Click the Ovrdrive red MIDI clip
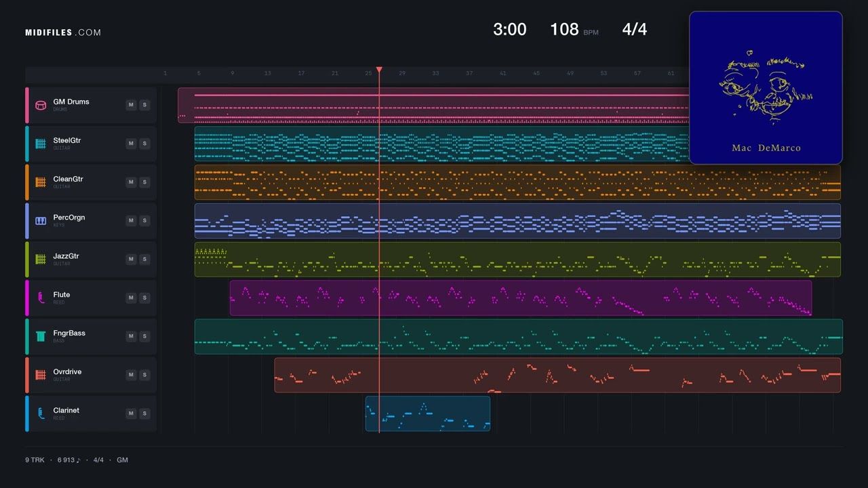This screenshot has width=868, height=488. (x=557, y=375)
